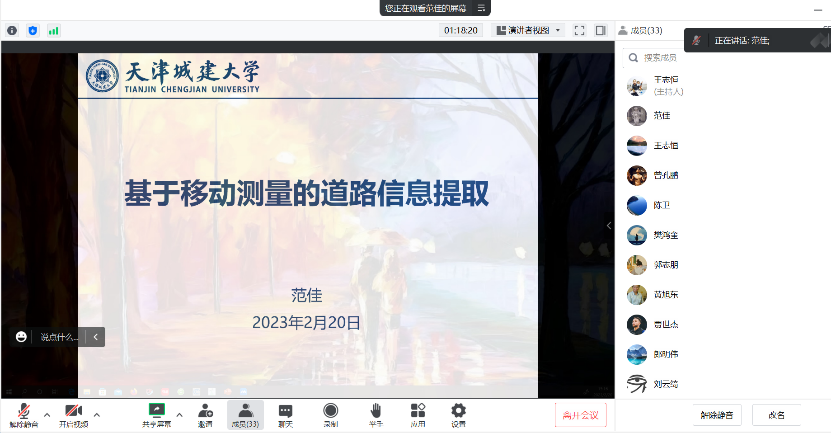
Task: Click the date 2023年2月20日 on slide
Action: coord(306,322)
